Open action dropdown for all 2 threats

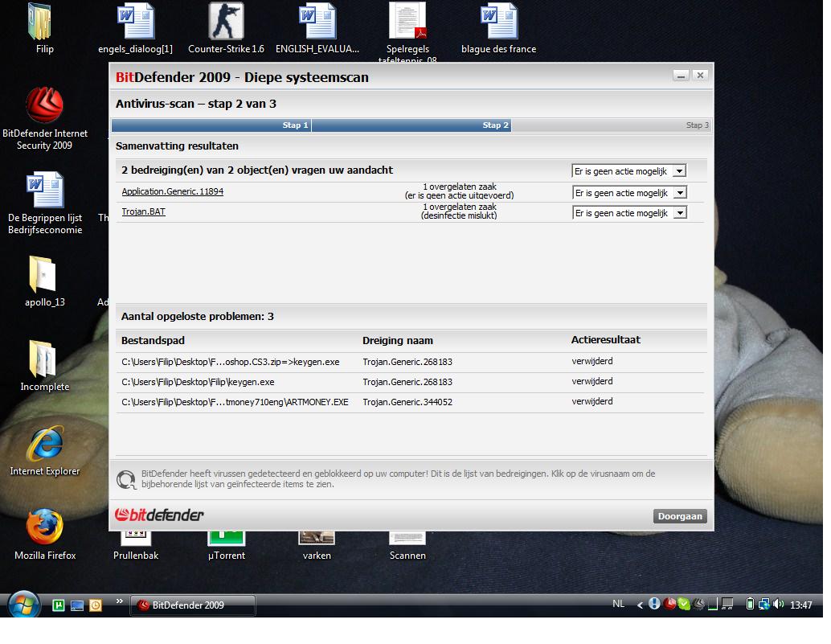629,171
